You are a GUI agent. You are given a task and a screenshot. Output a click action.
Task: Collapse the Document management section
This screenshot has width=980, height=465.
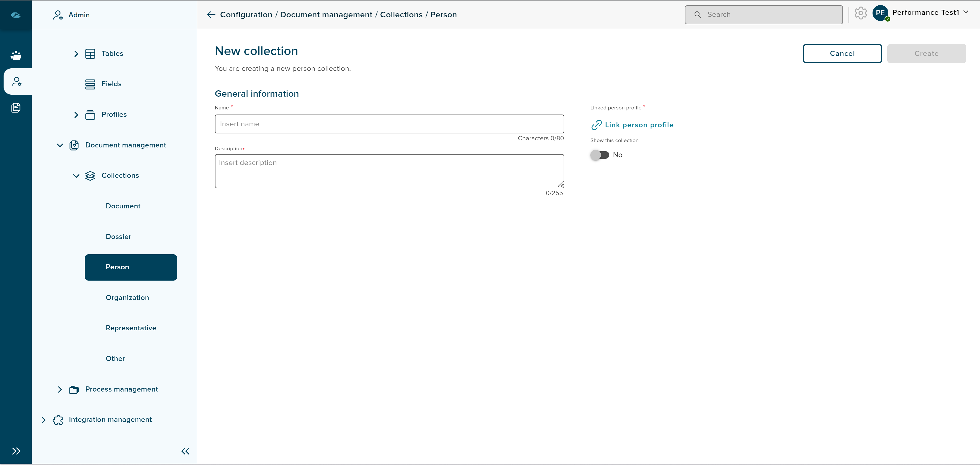pyautogui.click(x=60, y=145)
